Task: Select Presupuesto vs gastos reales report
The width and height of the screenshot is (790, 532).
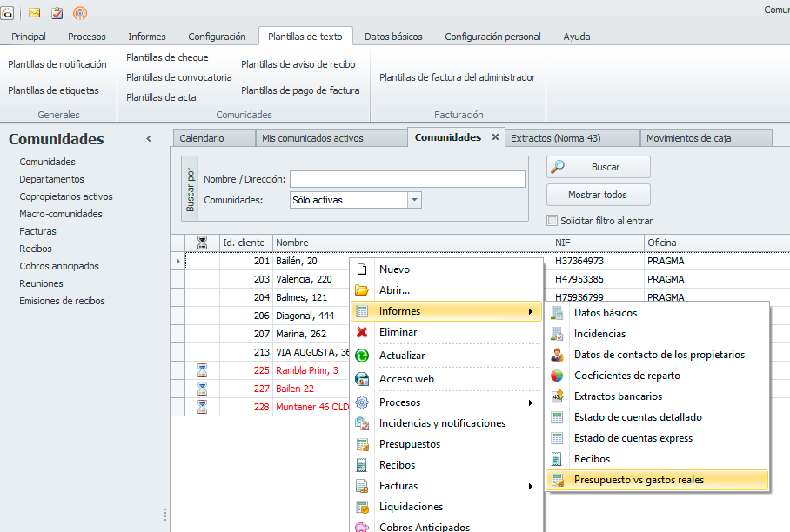Action: coord(639,480)
